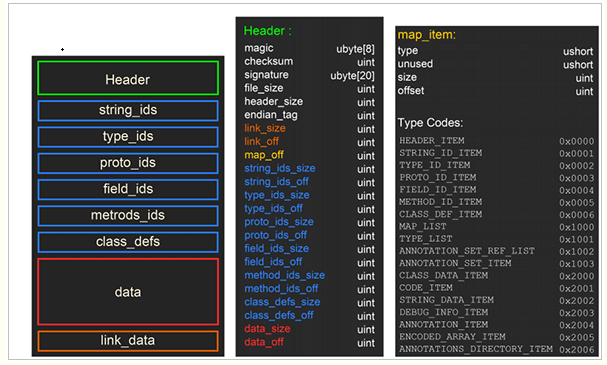Click the type_ids block

128,137
